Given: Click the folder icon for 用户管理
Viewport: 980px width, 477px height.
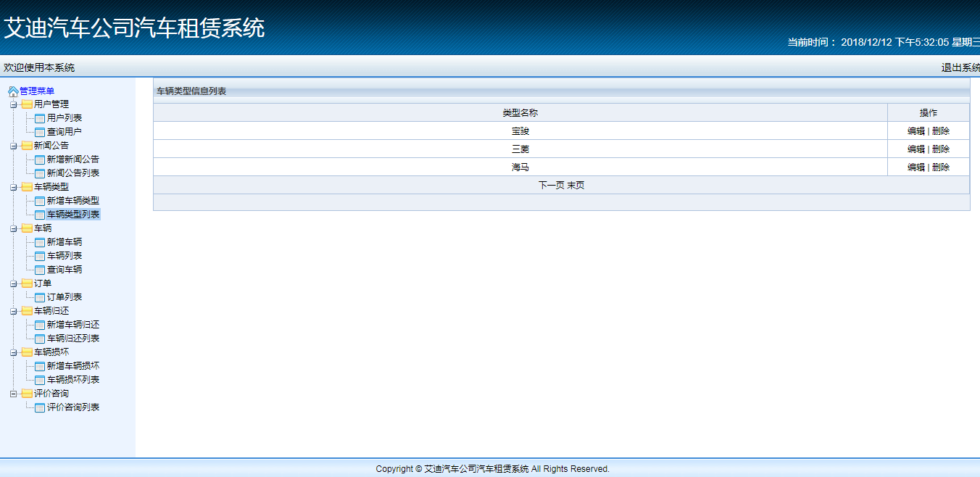Looking at the screenshot, I should click(27, 104).
